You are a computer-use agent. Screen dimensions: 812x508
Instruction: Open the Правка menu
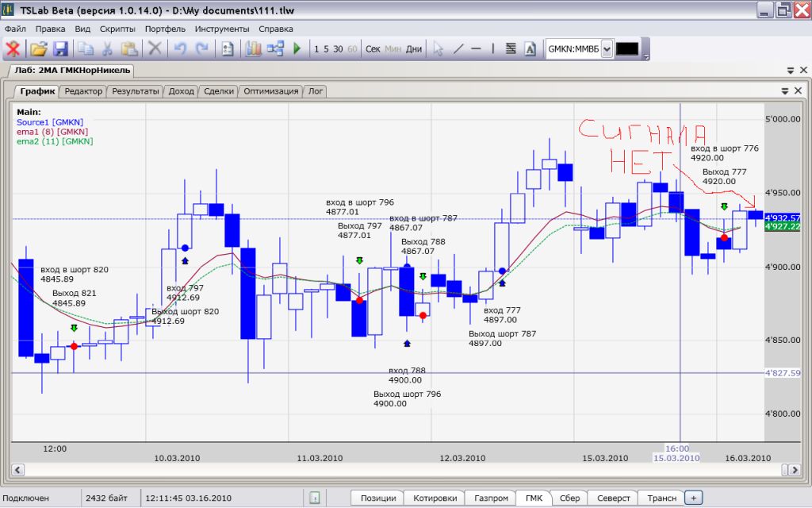[50, 29]
